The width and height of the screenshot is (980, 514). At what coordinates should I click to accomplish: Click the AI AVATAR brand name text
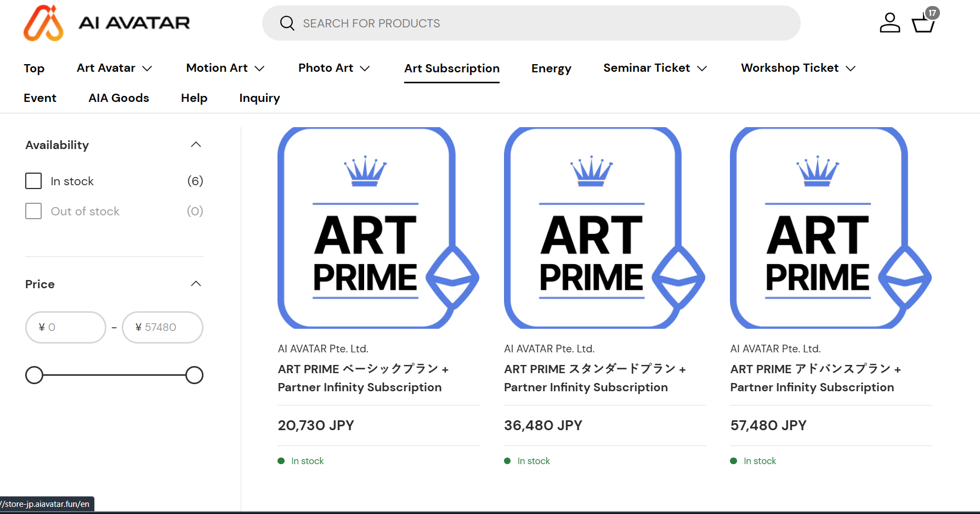pos(134,23)
